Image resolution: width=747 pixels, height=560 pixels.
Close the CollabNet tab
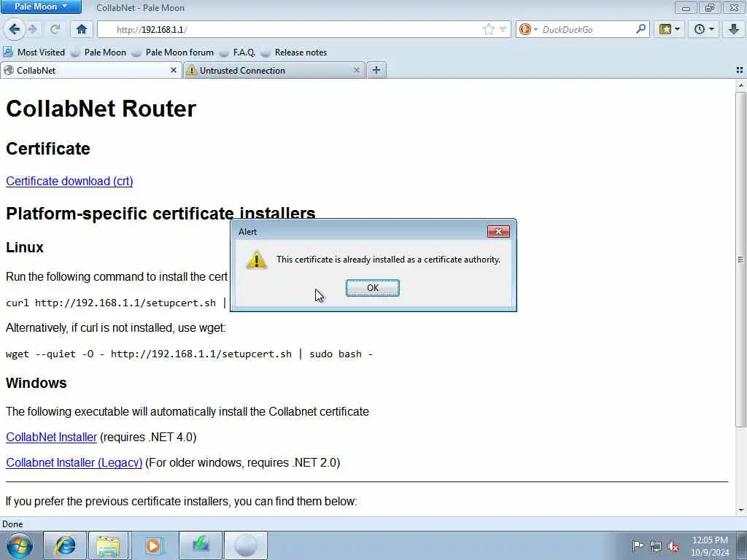174,71
